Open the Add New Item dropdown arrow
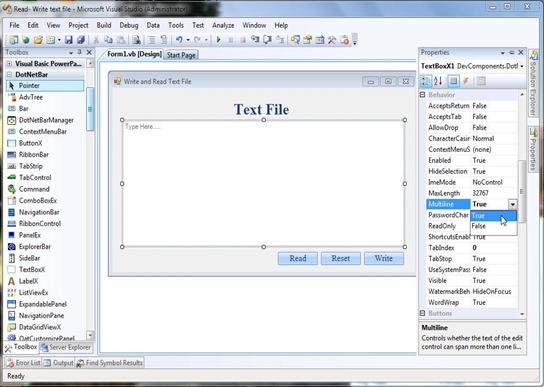This screenshot has width=544, height=387. click(x=59, y=40)
